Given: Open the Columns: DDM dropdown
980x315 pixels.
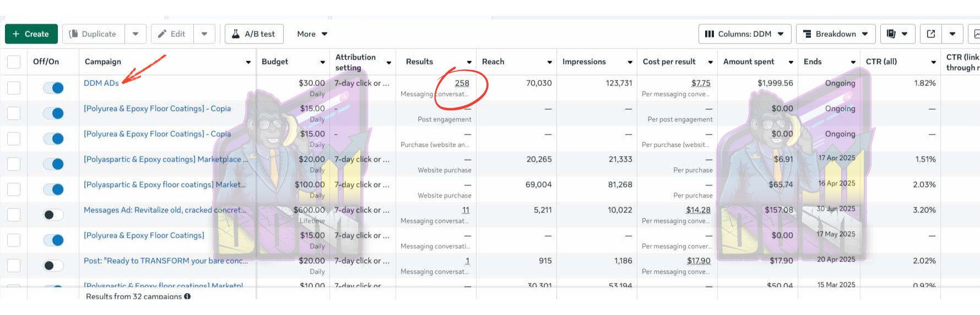Looking at the screenshot, I should tap(744, 34).
